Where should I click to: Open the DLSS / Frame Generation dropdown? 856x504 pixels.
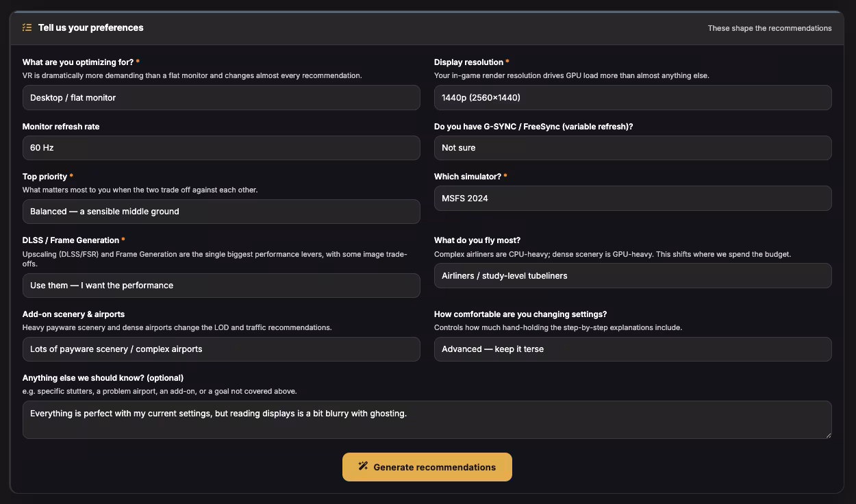[x=221, y=286]
